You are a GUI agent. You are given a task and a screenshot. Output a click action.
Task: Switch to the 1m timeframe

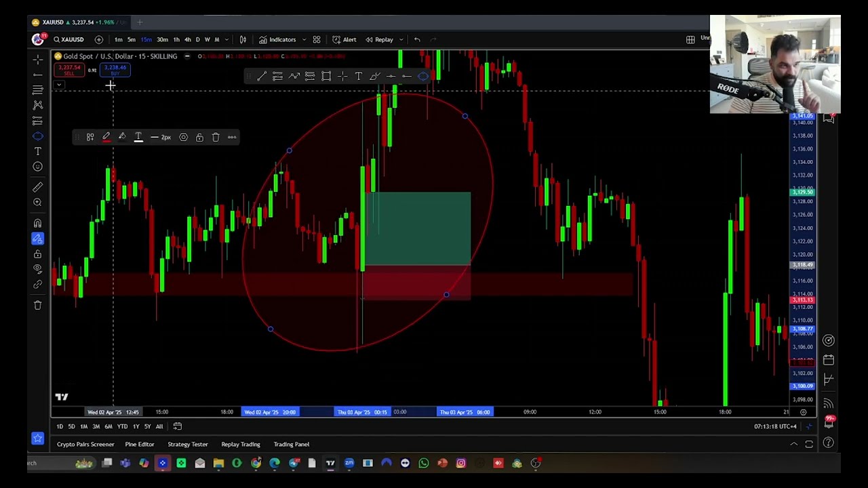click(x=118, y=39)
